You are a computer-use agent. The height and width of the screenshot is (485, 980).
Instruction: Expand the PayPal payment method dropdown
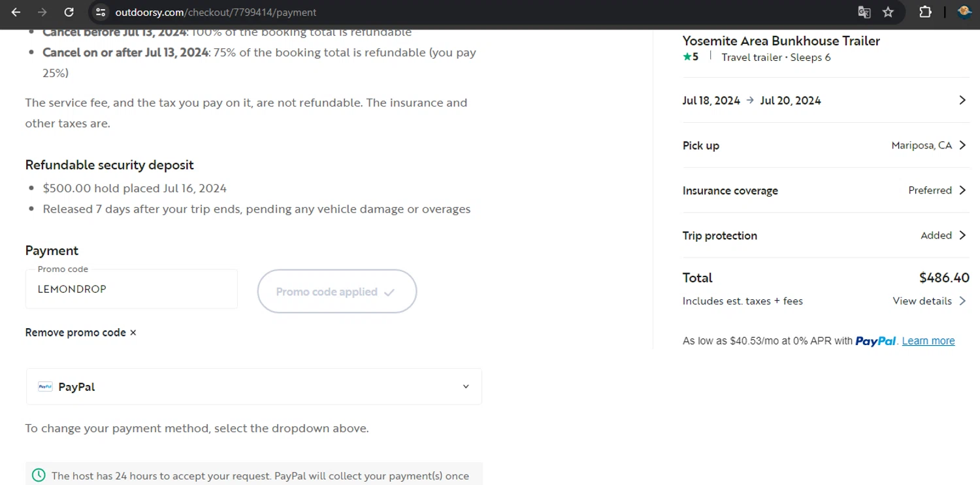[465, 386]
